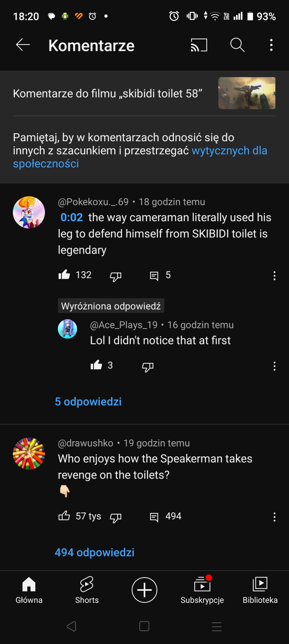Tap the reply icon on drawushko comment
The image size is (289, 644).
pos(154,517)
